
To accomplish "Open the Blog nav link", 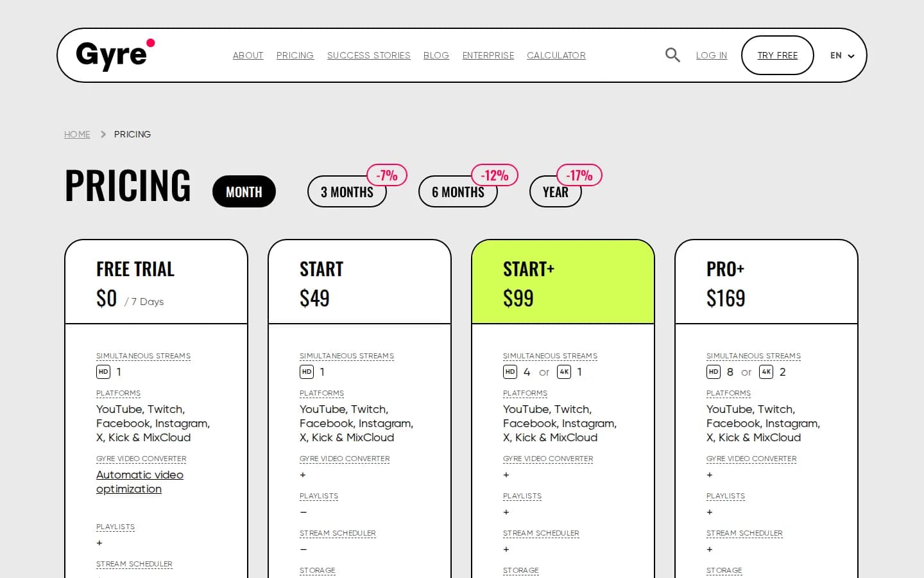I will 436,55.
